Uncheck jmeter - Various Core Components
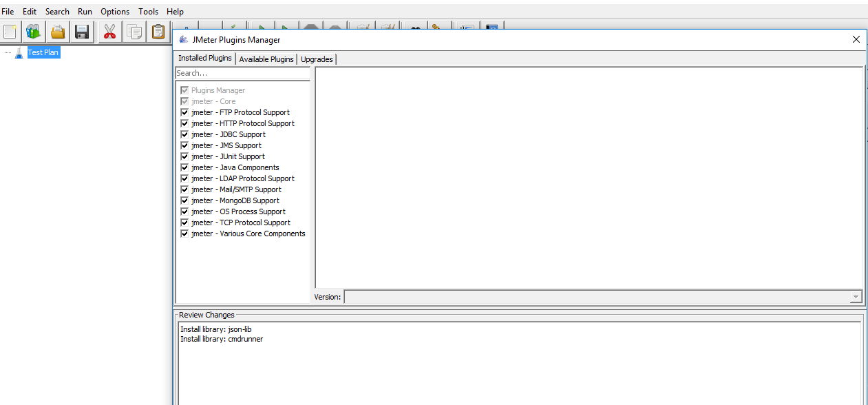 click(x=184, y=233)
